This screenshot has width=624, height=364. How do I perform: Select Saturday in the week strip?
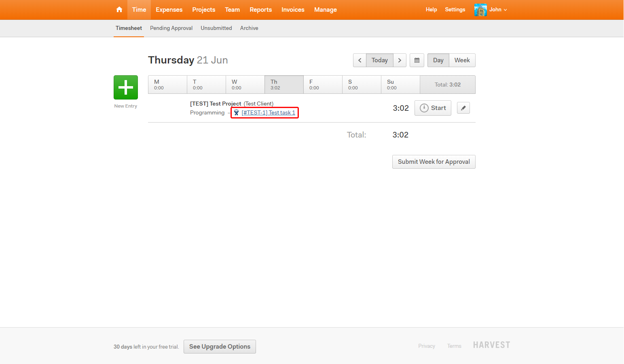362,85
